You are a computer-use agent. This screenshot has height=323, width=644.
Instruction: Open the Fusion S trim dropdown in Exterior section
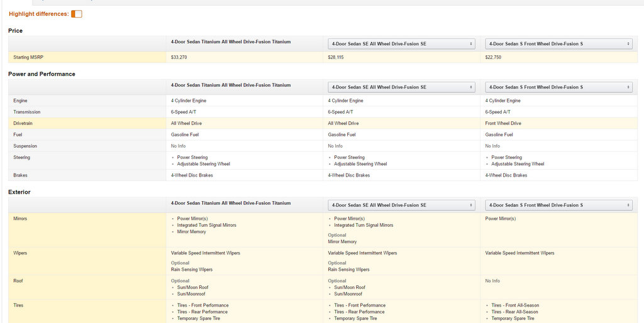(x=558, y=205)
